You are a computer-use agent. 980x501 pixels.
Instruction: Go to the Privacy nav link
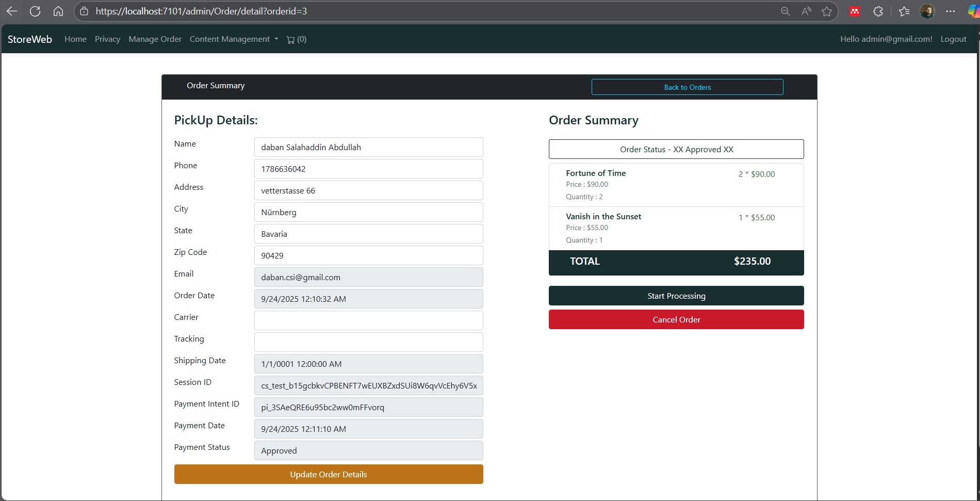click(107, 39)
